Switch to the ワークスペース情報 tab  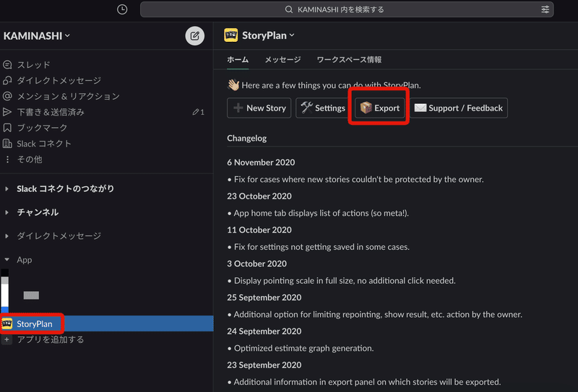click(x=349, y=60)
